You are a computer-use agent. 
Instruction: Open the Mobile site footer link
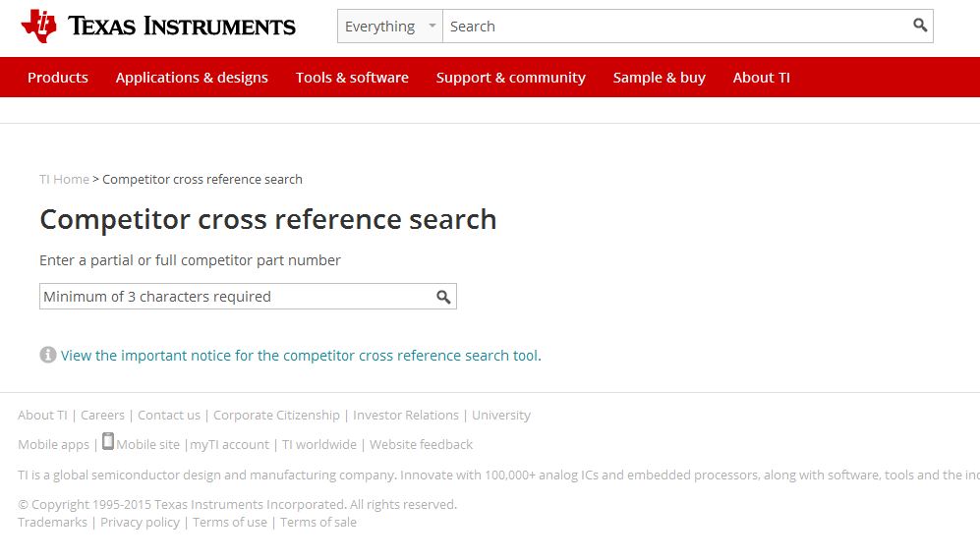point(147,444)
